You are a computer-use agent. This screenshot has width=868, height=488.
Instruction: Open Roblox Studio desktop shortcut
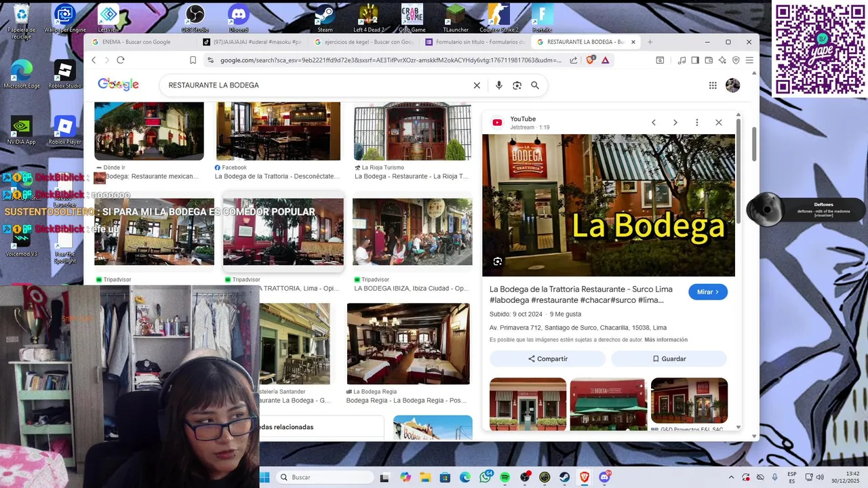(64, 75)
